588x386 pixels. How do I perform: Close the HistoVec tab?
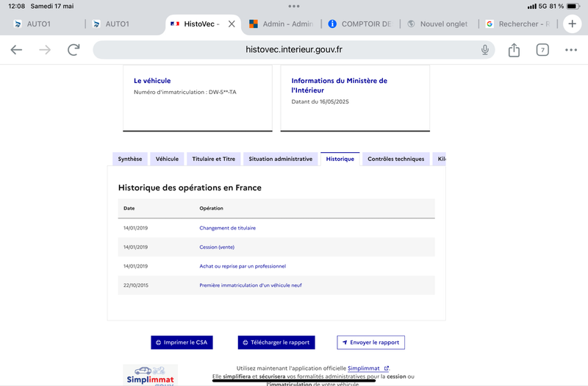coord(232,24)
